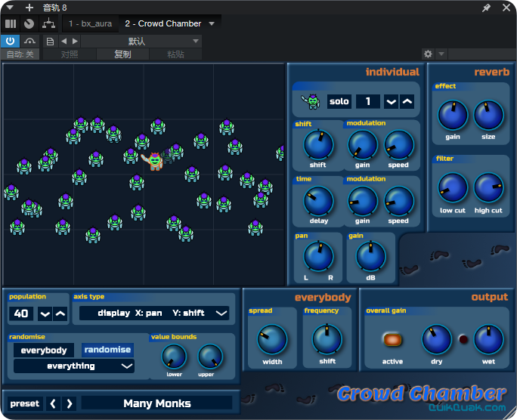Viewport: 517px width, 420px height.
Task: Click the reverb effect gain knob
Action: point(453,116)
